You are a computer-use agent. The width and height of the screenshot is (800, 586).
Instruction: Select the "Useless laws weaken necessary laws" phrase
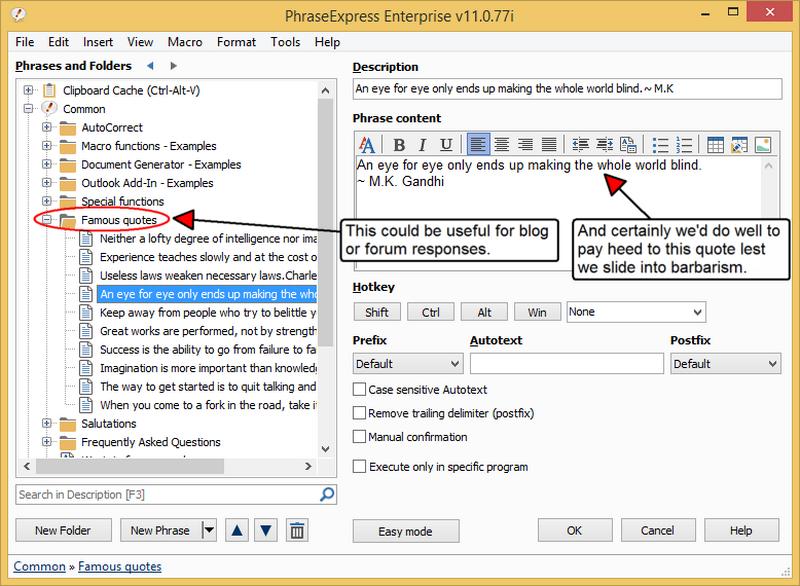pyautogui.click(x=208, y=275)
